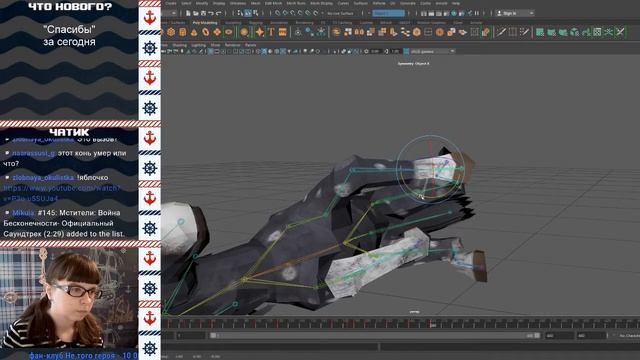The height and width of the screenshot is (360, 640).
Task: Open the Shading panel menu
Action: (x=179, y=45)
